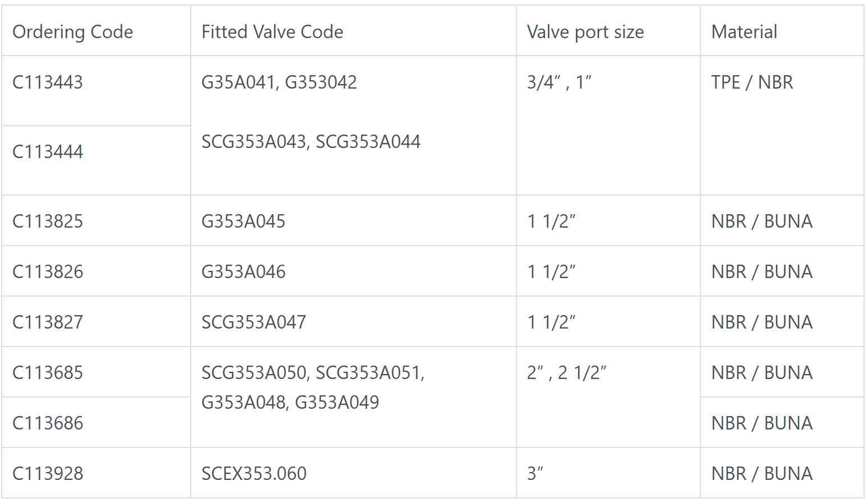Select ordering code C113443
Screen dimensions: 868x499
point(48,82)
